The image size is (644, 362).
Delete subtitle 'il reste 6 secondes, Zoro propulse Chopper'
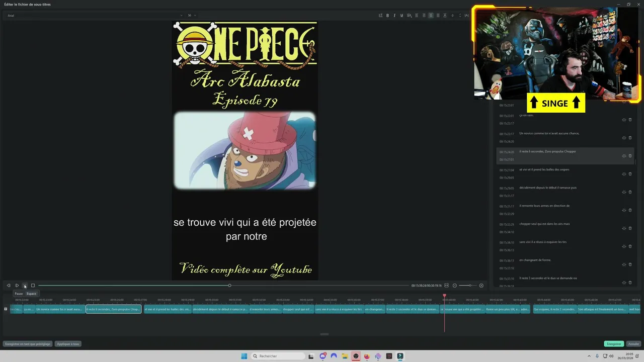pyautogui.click(x=630, y=156)
